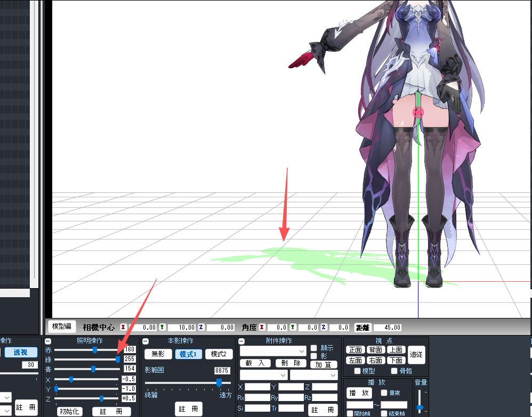Switch to 下面 bottom view
This screenshot has width=532, height=417.
point(396,360)
